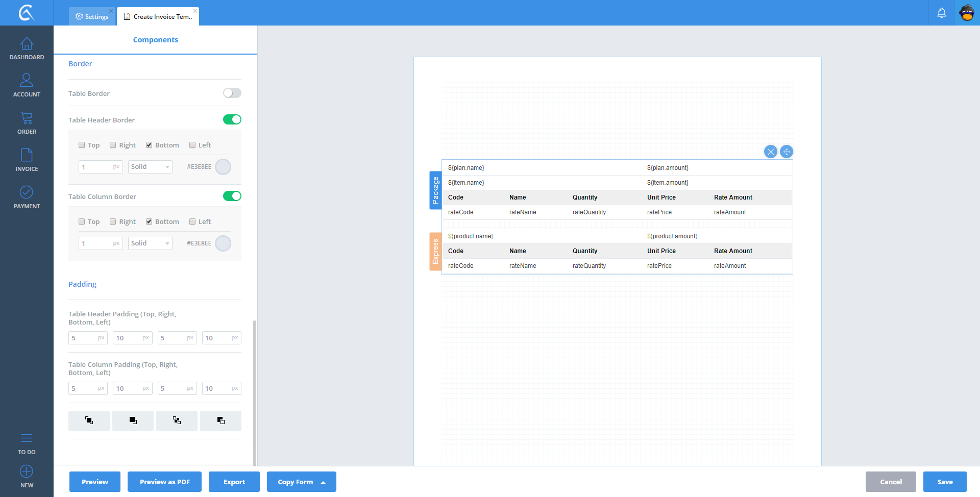Click the notification bell icon
This screenshot has width=980, height=497.
(941, 13)
